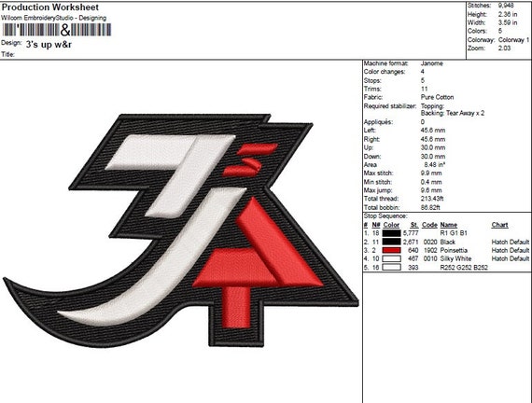Click Hatch Default in the Silky White row
This screenshot has height=403, width=532.
tap(511, 258)
